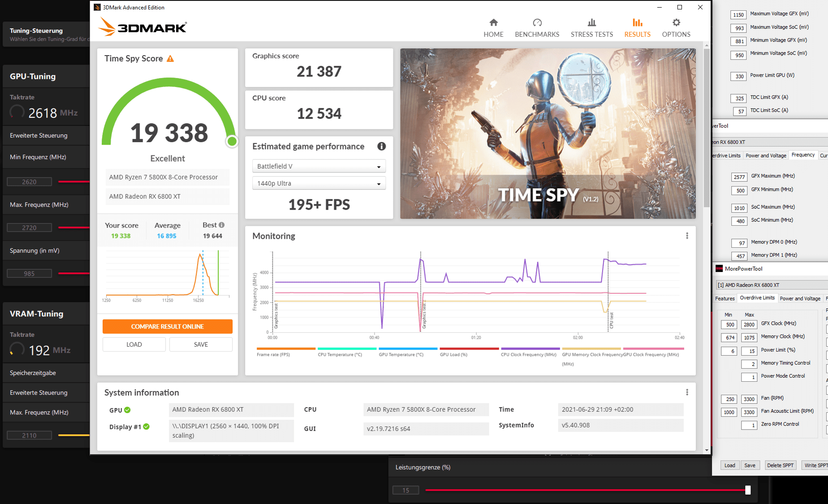
Task: Toggle the GPU Memory Clock Frequency legend item
Action: pos(591,357)
